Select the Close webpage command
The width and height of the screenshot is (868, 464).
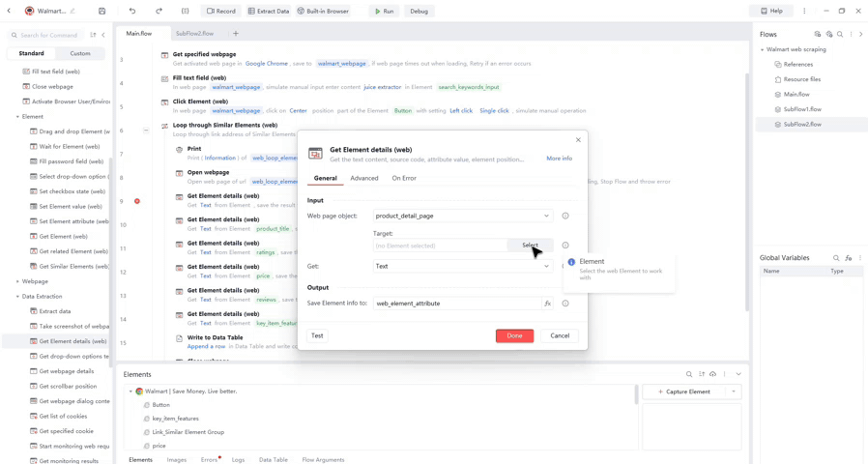[x=52, y=86]
